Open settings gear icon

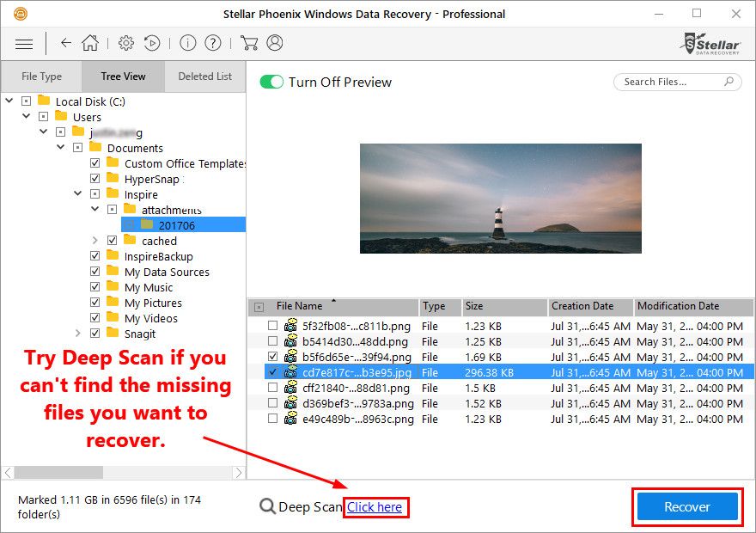125,43
